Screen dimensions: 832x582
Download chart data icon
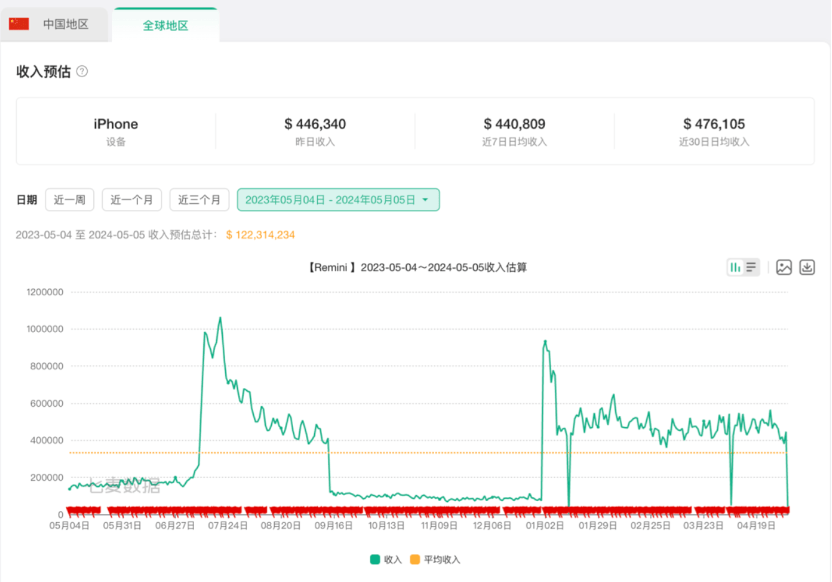[x=807, y=267]
